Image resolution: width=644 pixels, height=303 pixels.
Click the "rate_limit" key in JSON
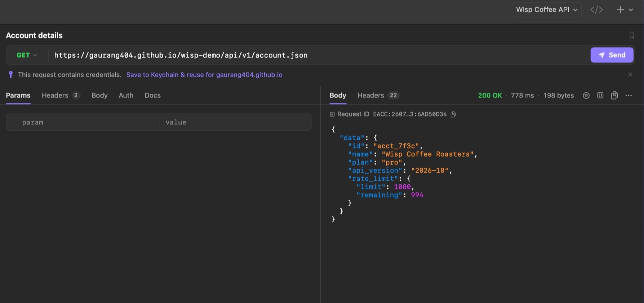tap(373, 179)
